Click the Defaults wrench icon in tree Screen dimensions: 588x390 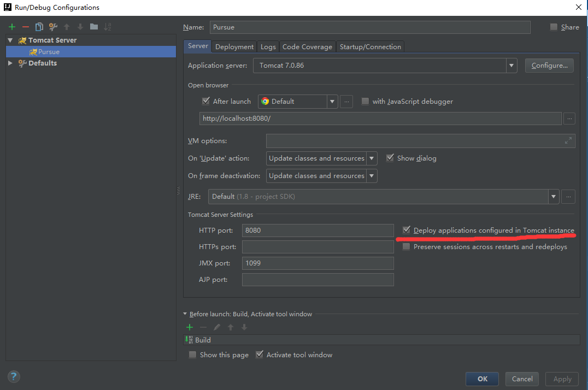pyautogui.click(x=22, y=63)
